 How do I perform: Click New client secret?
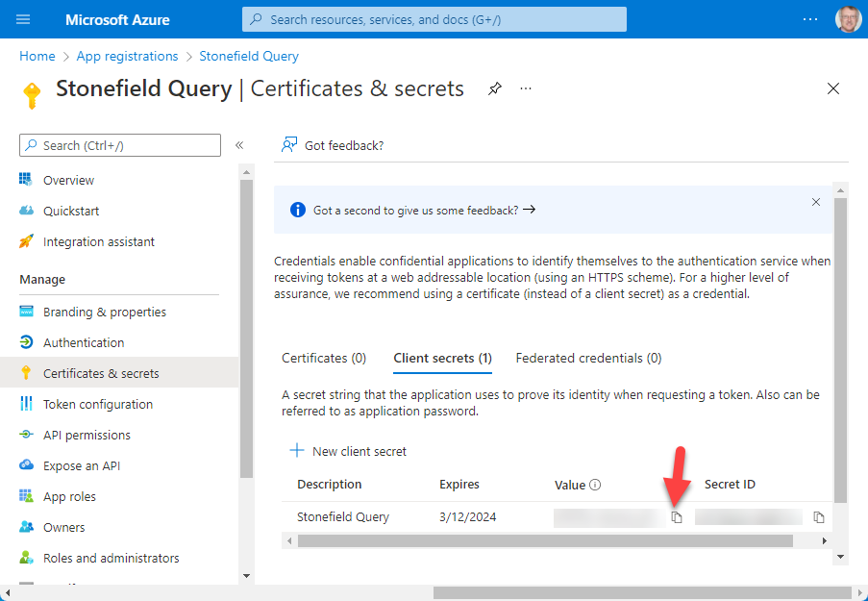(x=348, y=451)
